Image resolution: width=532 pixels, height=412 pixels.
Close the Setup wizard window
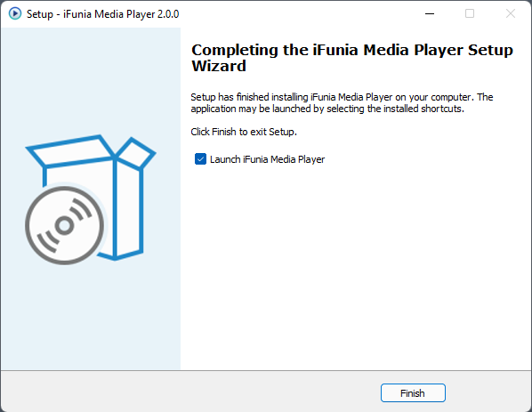511,13
